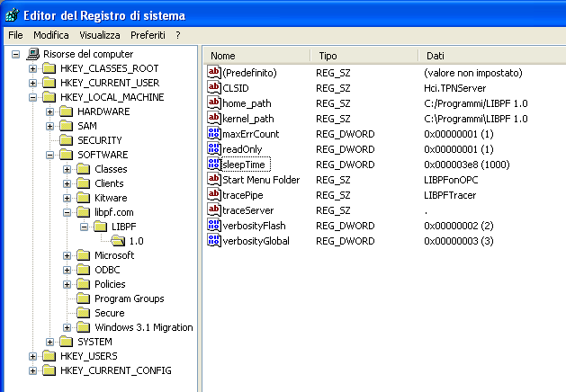
Task: Click the computer icon for Risorse del computer
Action: click(33, 54)
